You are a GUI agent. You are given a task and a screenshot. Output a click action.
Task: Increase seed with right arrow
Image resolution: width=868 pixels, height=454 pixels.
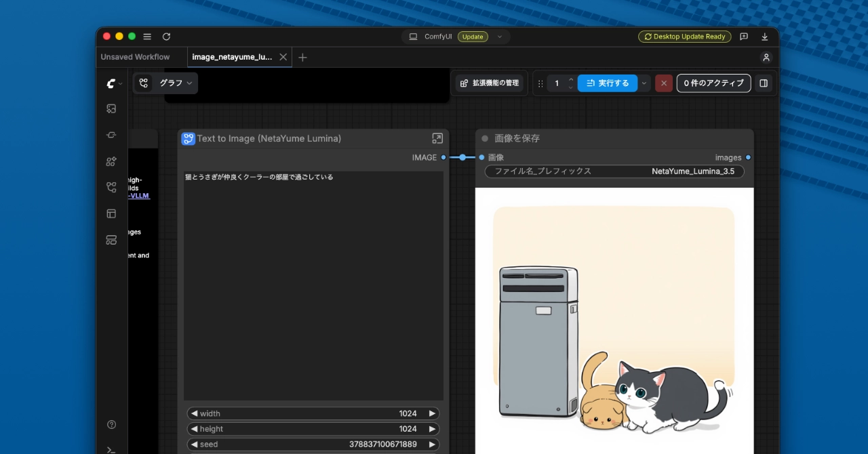pyautogui.click(x=432, y=445)
